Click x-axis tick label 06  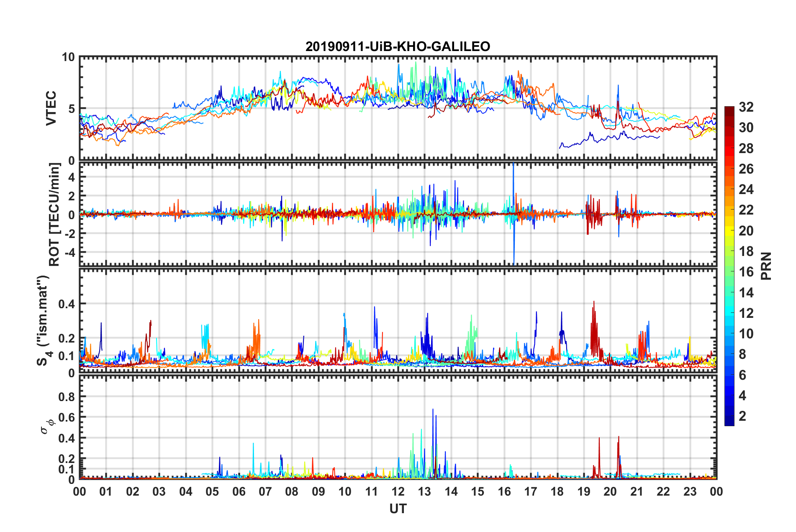point(239,491)
